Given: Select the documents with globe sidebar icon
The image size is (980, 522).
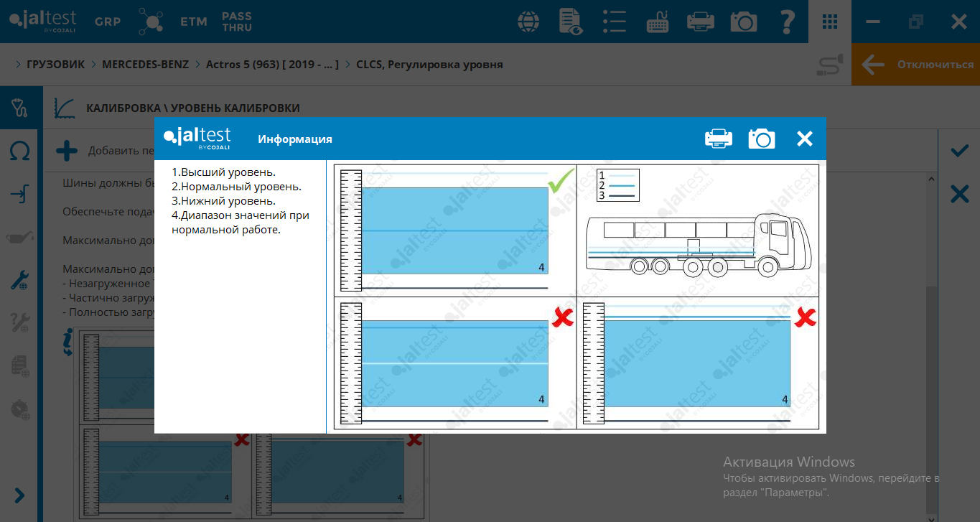Looking at the screenshot, I should [20, 366].
